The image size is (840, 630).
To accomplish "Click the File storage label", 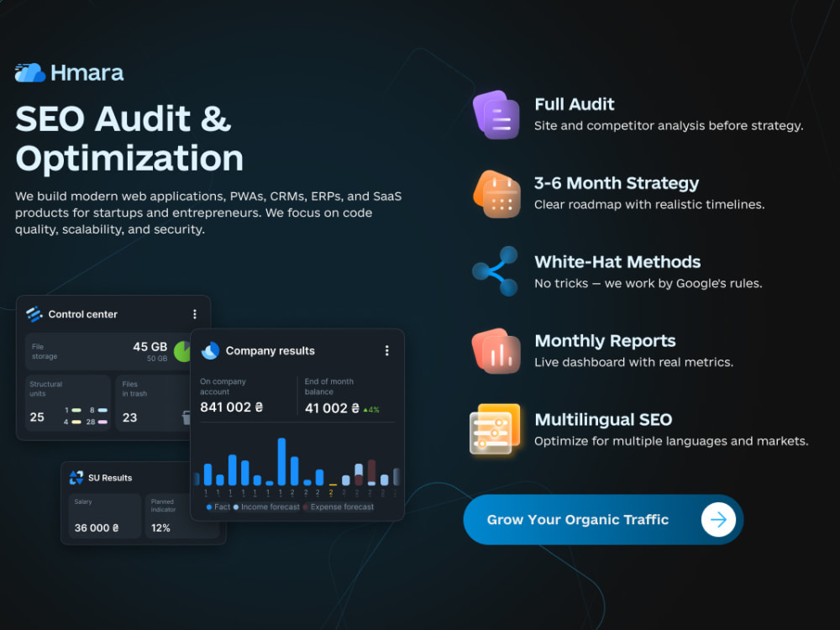I will click(44, 351).
